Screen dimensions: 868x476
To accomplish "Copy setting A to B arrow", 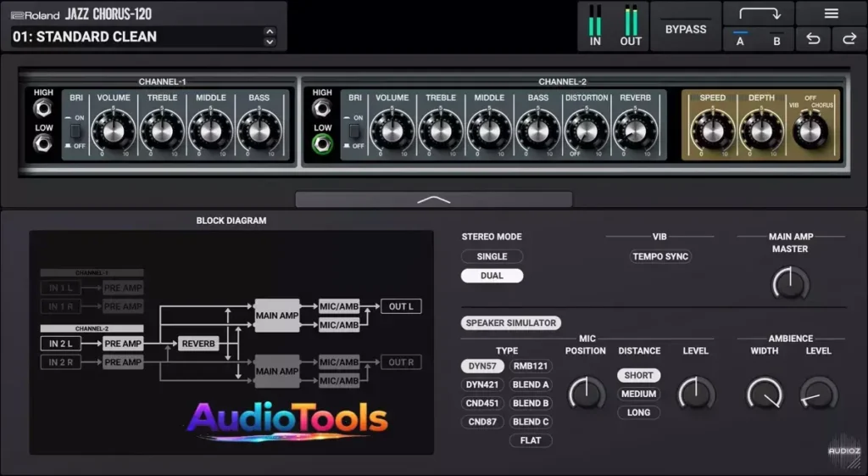I will [x=759, y=14].
